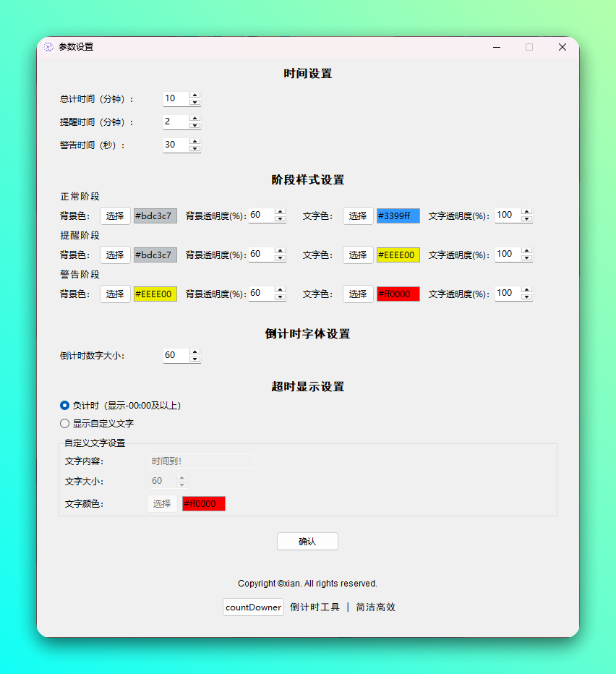Viewport: 616px width, 674px height.
Task: Decrease reminder stage background opacity
Action: 280,258
